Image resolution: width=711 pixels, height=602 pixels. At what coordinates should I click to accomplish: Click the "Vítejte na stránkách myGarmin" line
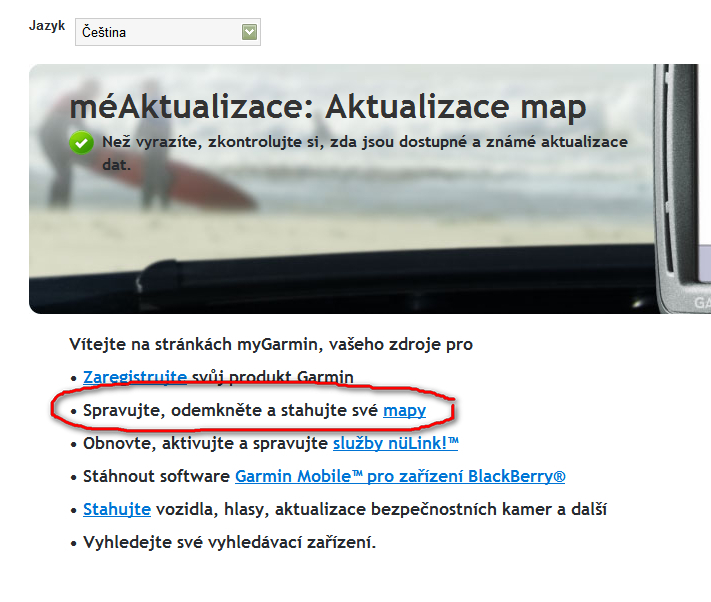(x=270, y=344)
